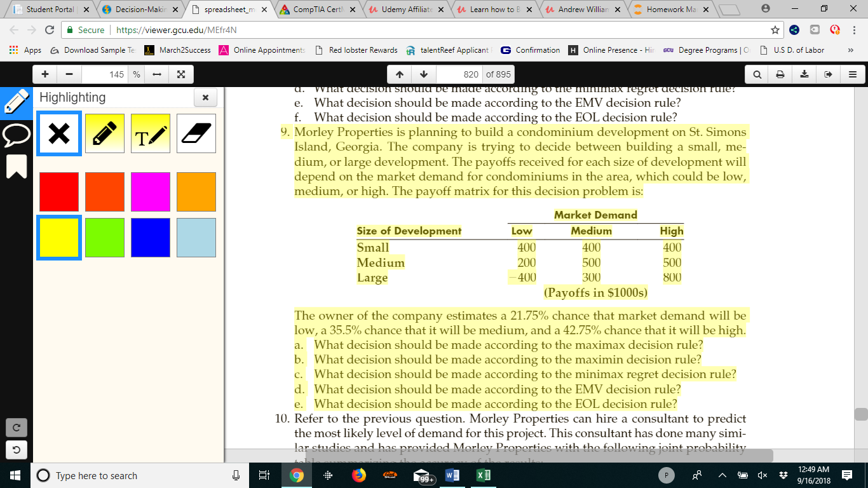Pick the dark blue highlight color
This screenshot has height=488, width=868.
pos(151,238)
